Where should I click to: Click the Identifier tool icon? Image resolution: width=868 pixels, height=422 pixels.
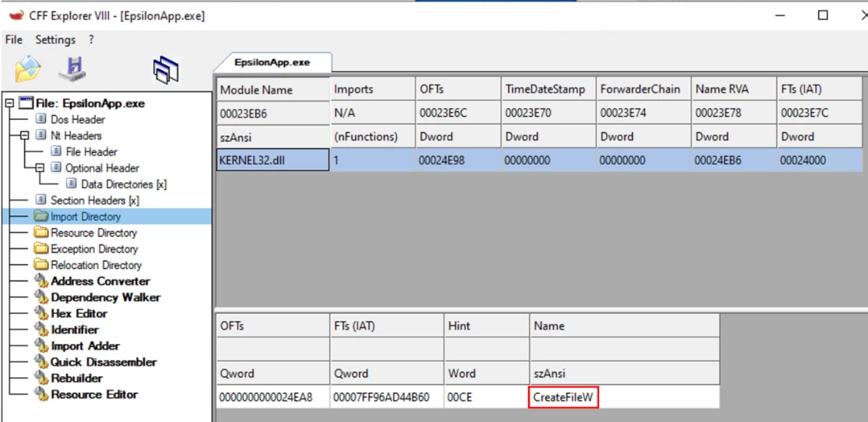(x=42, y=330)
